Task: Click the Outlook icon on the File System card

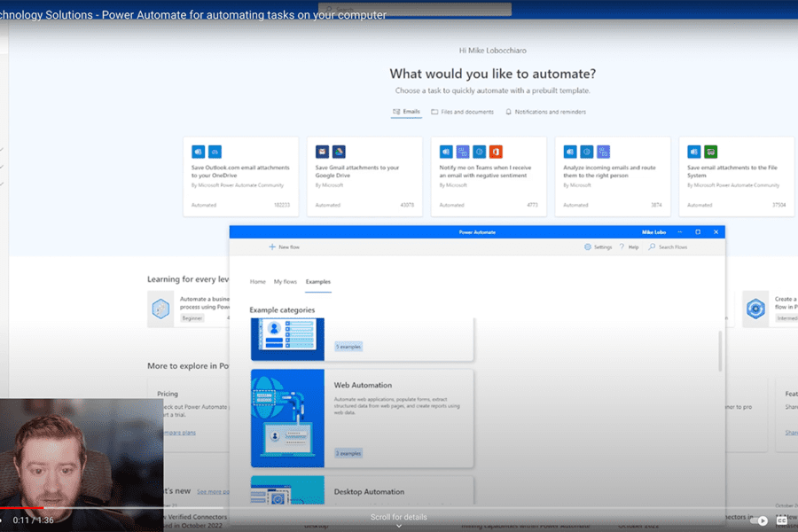Action: 694,152
